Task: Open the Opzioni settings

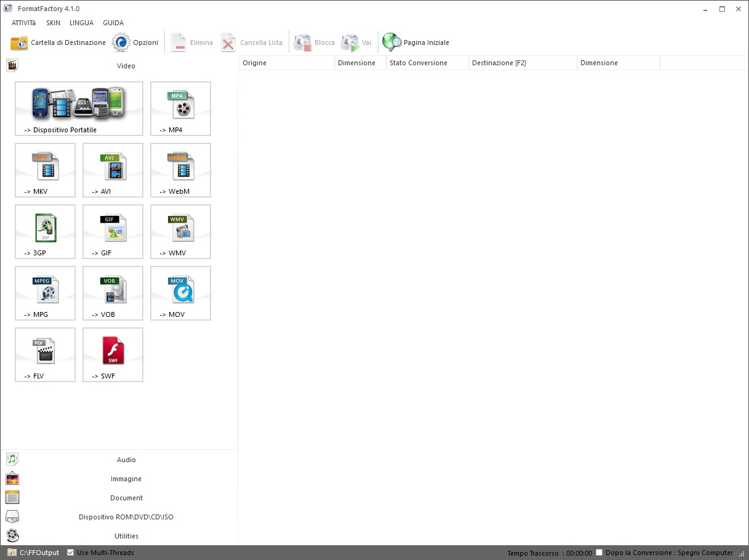Action: coord(135,42)
